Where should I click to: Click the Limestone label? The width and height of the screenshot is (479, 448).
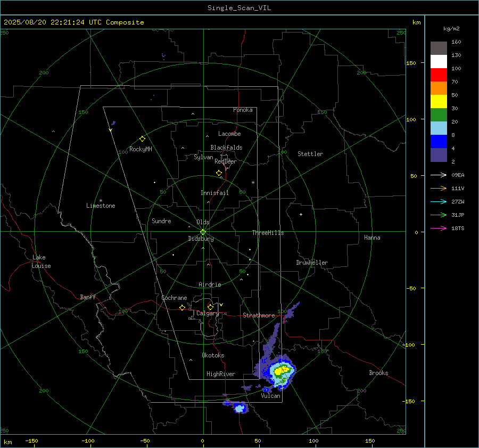(x=101, y=206)
